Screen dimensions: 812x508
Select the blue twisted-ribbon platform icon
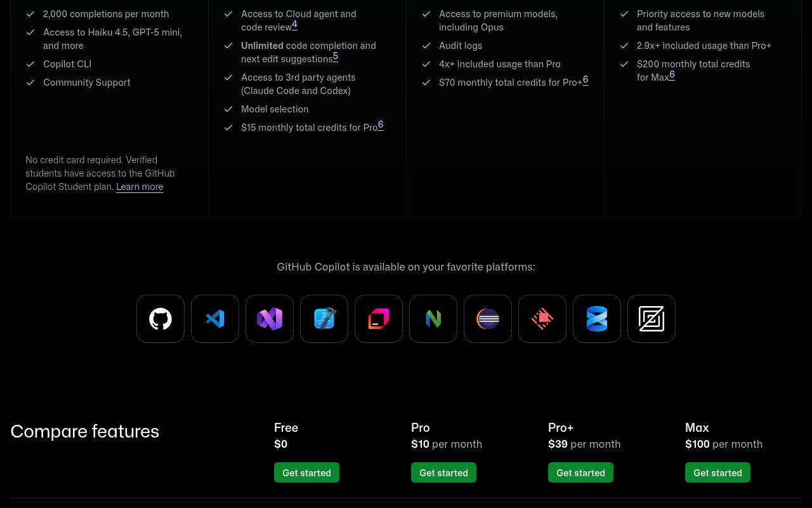point(597,319)
